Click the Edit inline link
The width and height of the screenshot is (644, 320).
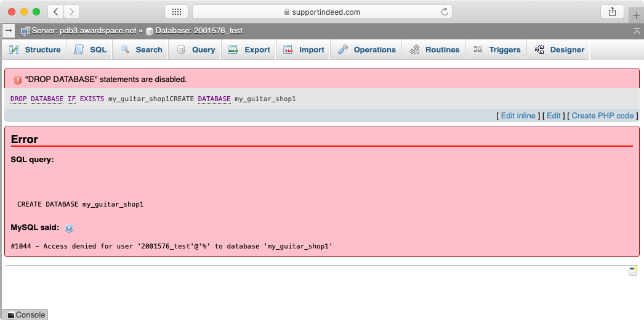click(518, 115)
